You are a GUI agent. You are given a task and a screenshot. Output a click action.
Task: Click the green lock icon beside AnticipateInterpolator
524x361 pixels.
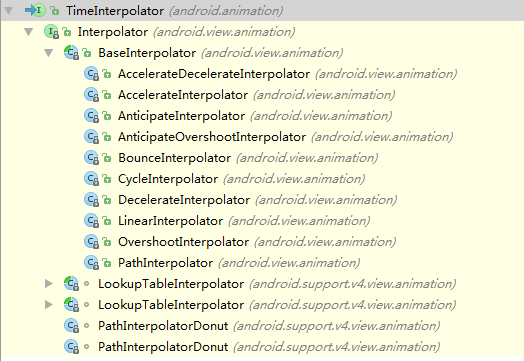click(x=107, y=116)
